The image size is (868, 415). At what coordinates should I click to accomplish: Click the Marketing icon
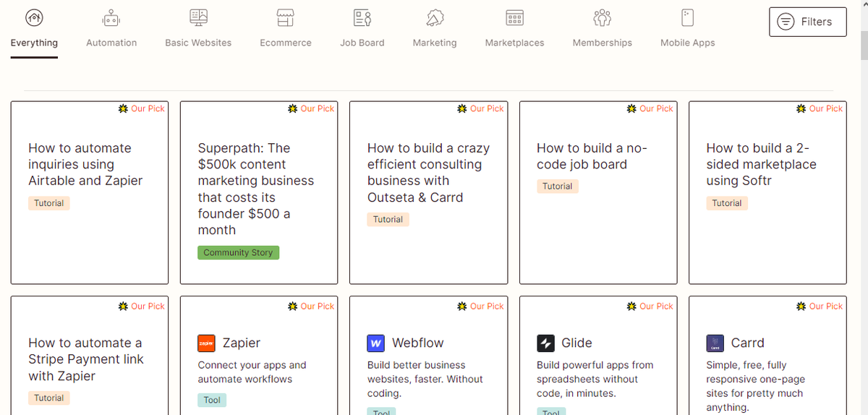435,17
